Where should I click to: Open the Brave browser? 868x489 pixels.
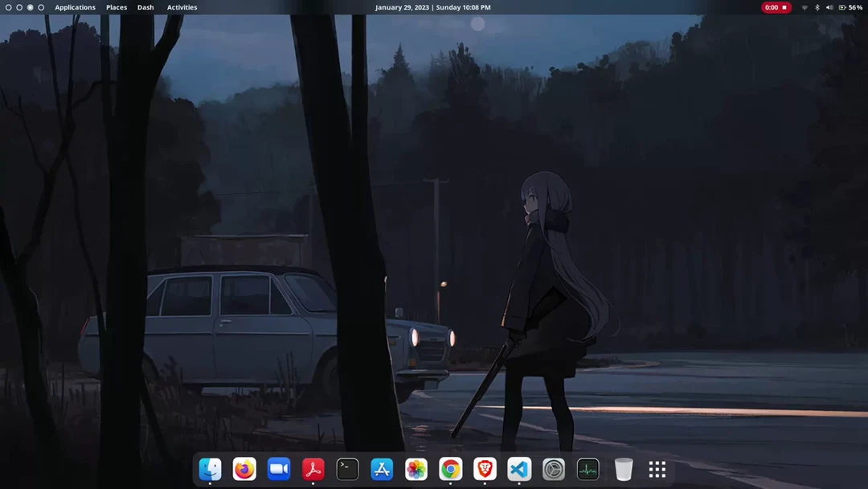click(x=485, y=469)
